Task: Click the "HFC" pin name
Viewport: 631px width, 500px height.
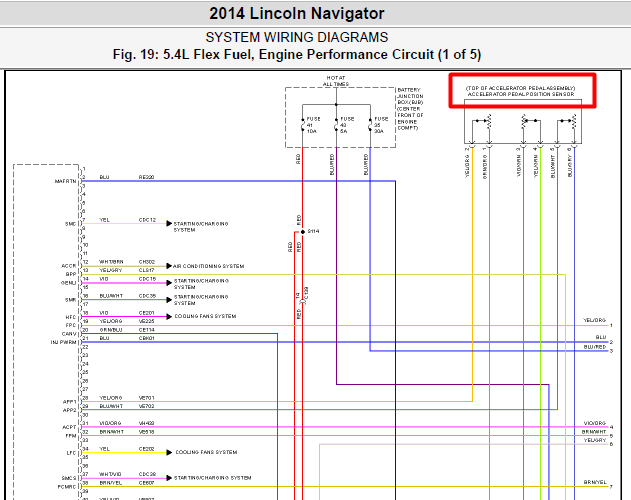Action: 71,317
